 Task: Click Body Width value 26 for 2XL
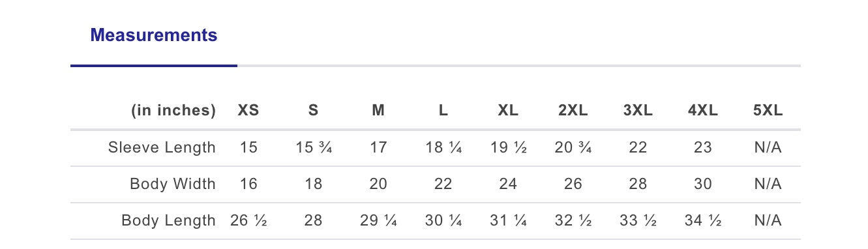click(x=573, y=184)
